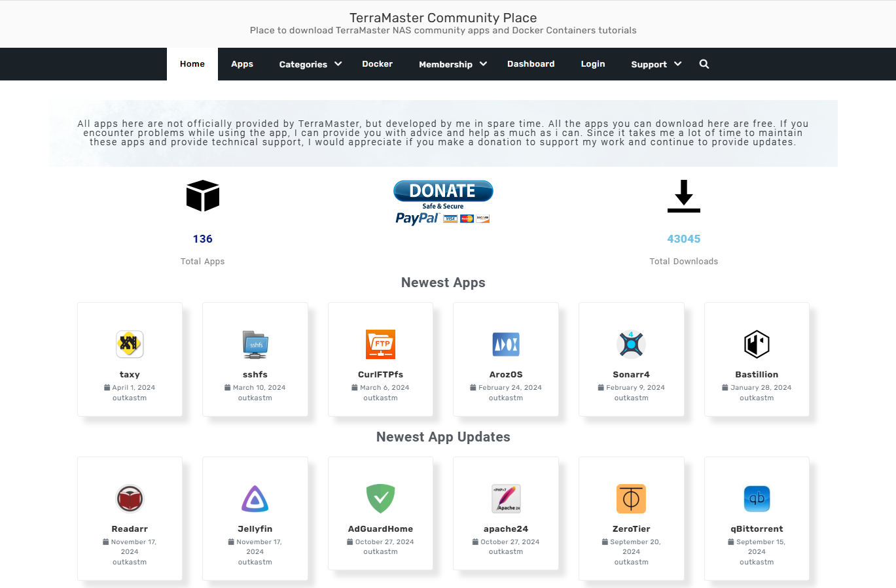
Task: Click the sshfs folder icon
Action: (255, 344)
